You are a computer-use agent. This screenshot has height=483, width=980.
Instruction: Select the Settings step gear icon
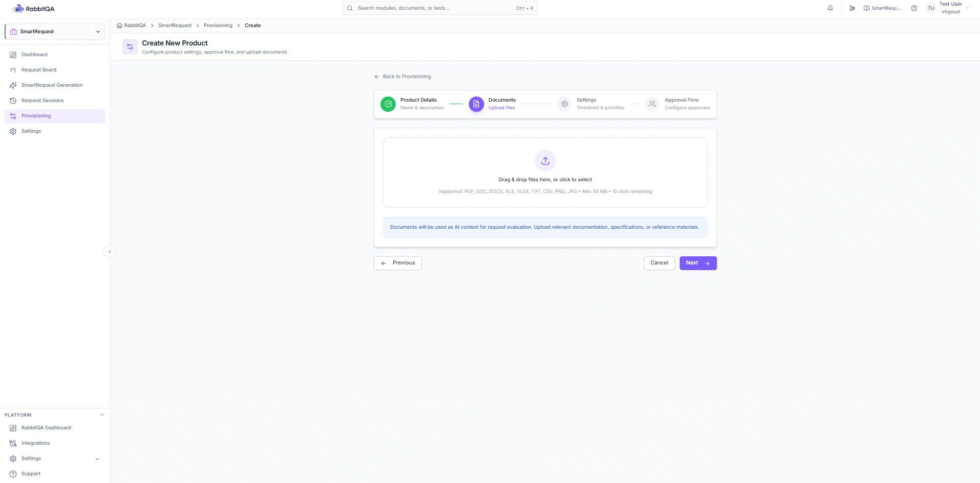click(x=564, y=104)
